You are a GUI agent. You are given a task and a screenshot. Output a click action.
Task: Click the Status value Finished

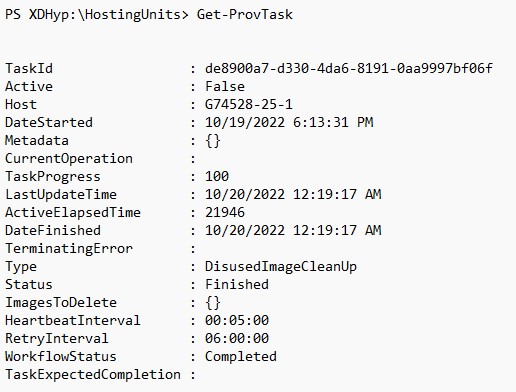pos(237,284)
